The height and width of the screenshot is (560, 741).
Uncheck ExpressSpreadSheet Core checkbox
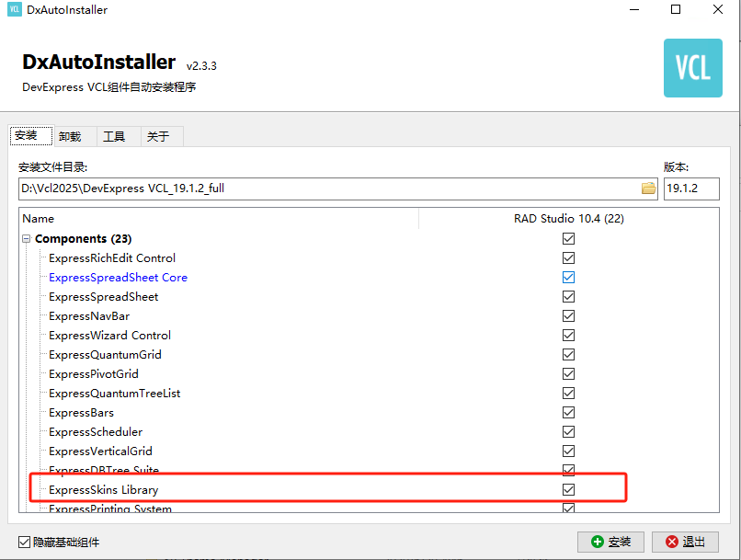(x=568, y=278)
